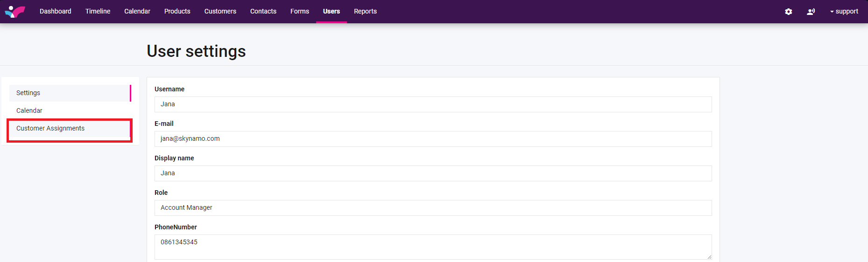Open the Dashboard menu item
Image resolution: width=868 pixels, height=262 pixels.
coord(55,11)
